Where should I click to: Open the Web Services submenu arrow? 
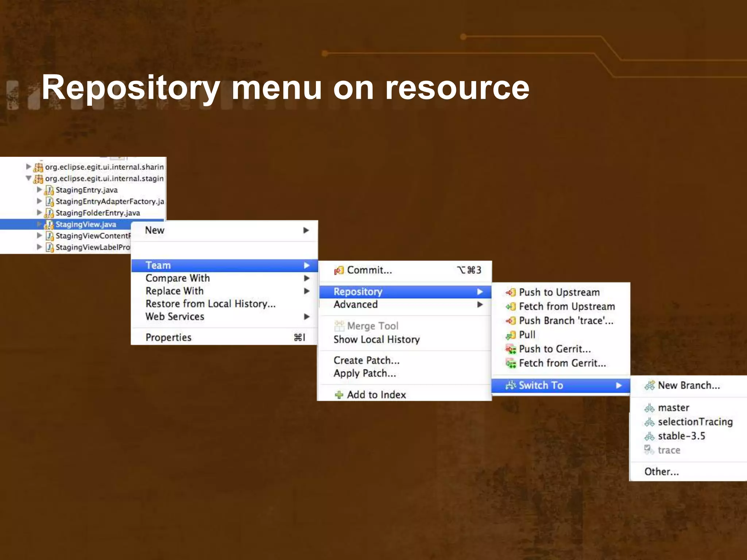(307, 317)
